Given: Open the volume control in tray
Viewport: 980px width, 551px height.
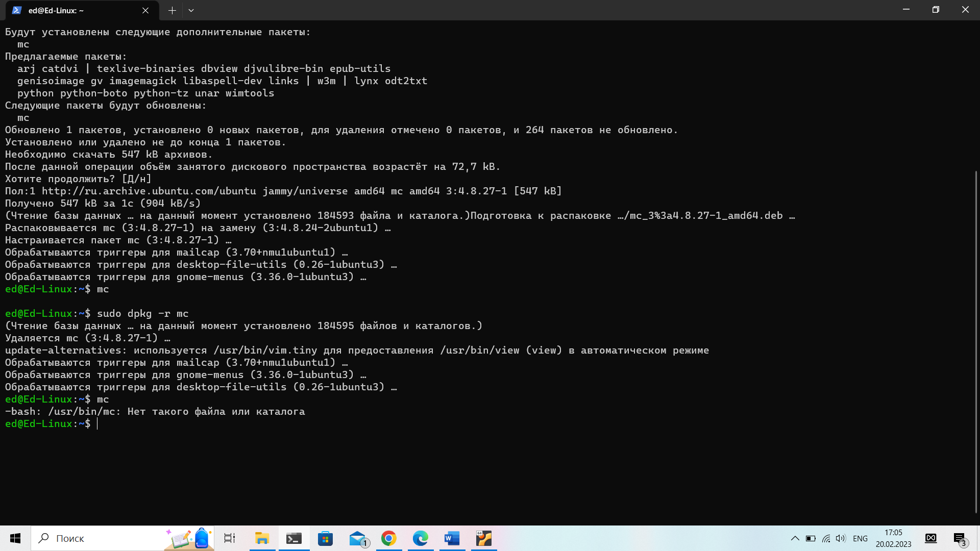Looking at the screenshot, I should (841, 538).
